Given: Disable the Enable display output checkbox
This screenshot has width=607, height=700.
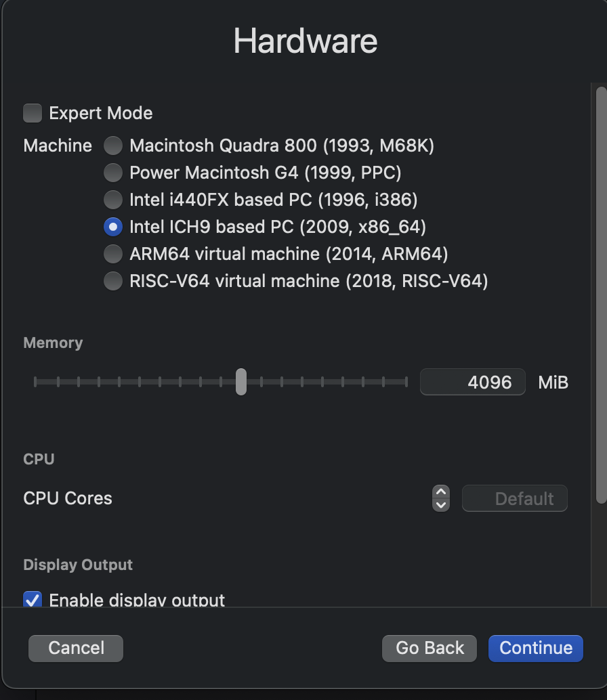Looking at the screenshot, I should click(33, 599).
